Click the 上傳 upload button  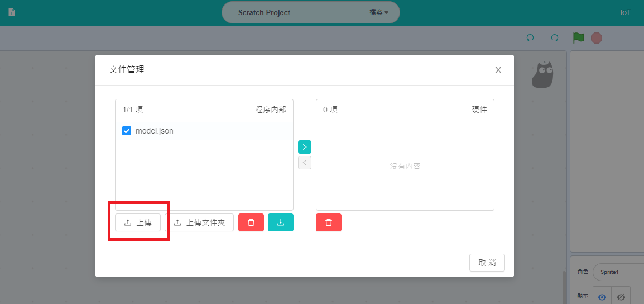pos(138,222)
